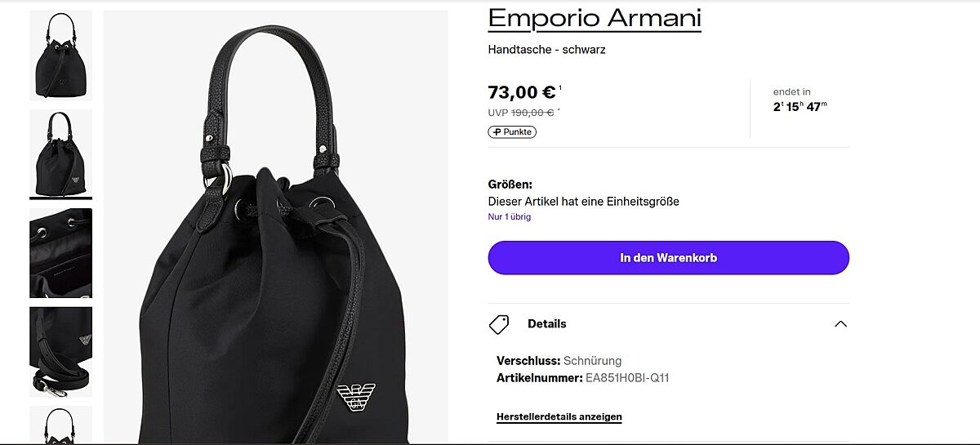Click the 73,00 € sale price
This screenshot has height=445, width=980.
pyautogui.click(x=522, y=92)
